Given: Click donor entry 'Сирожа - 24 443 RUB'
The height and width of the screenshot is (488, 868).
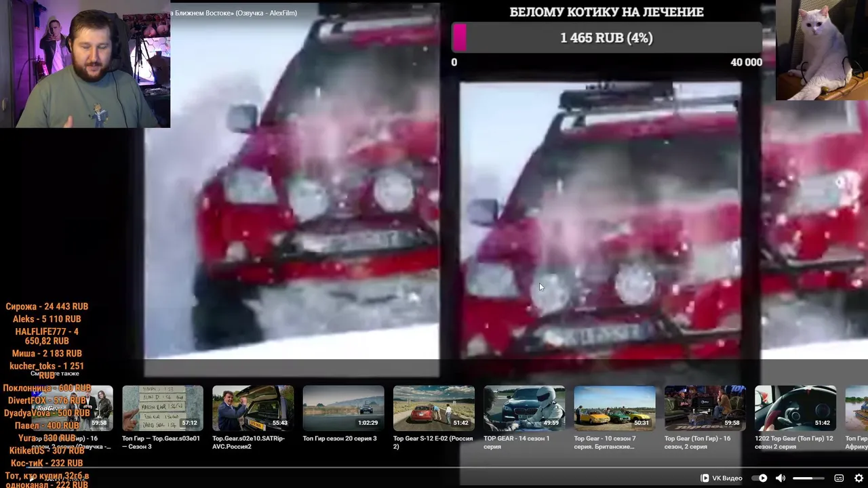Looking at the screenshot, I should click(47, 306).
